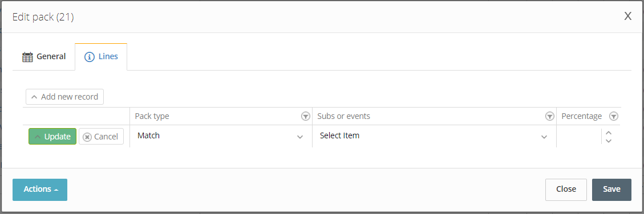Switch to the General tab
The image size is (644, 214).
pos(44,57)
